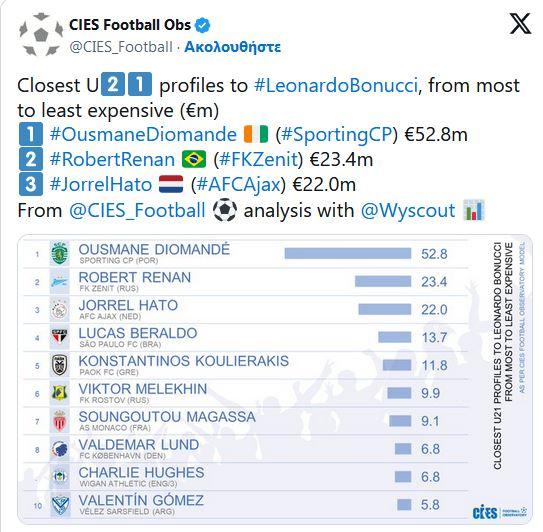
Task: Open the #OusmaneDiomande hashtag
Action: (143, 134)
